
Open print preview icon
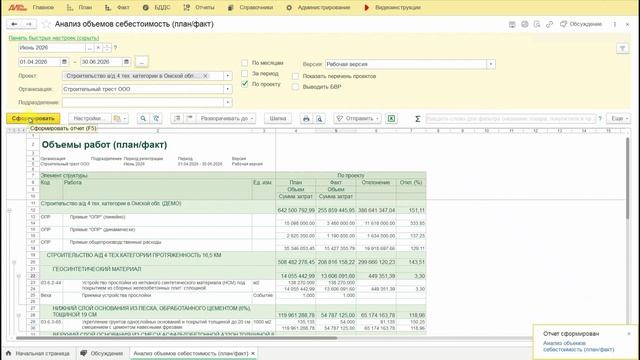coord(319,118)
